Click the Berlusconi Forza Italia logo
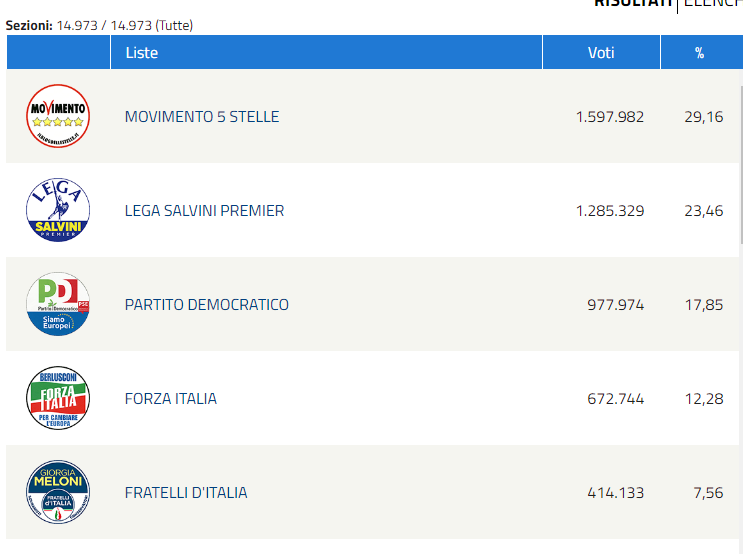Image resolution: width=743 pixels, height=554 pixels. click(58, 398)
